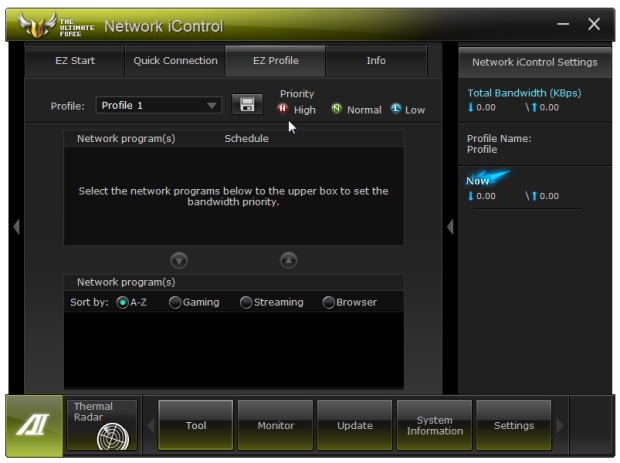Screen dimensions: 620x463
Task: Close the Network iControl window
Action: [x=594, y=24]
